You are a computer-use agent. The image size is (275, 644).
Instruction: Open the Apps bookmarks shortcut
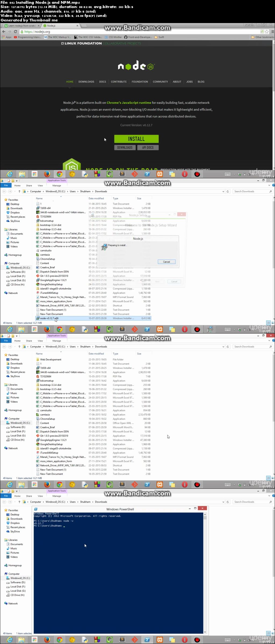click(7, 37)
